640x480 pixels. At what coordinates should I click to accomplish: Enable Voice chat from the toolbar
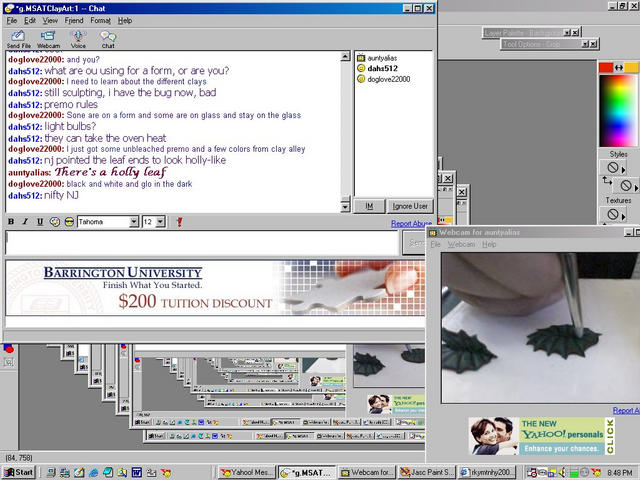click(x=78, y=39)
